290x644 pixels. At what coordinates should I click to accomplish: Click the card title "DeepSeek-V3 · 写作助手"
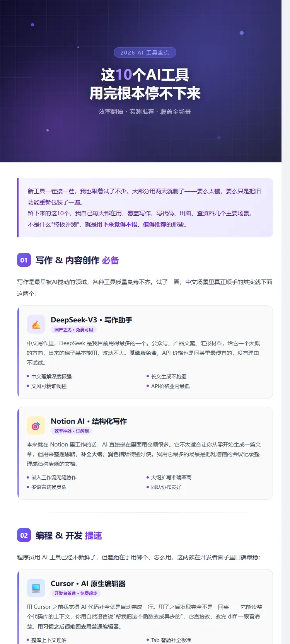[92, 320]
